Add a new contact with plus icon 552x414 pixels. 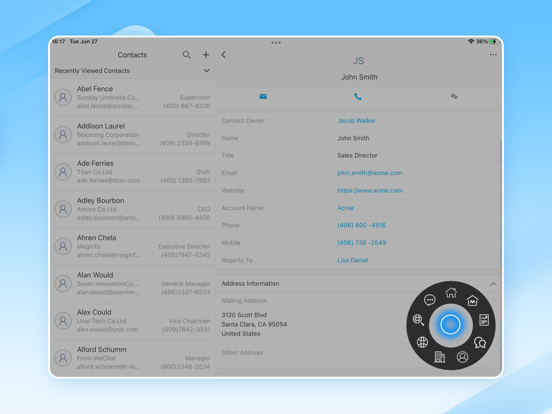(206, 55)
